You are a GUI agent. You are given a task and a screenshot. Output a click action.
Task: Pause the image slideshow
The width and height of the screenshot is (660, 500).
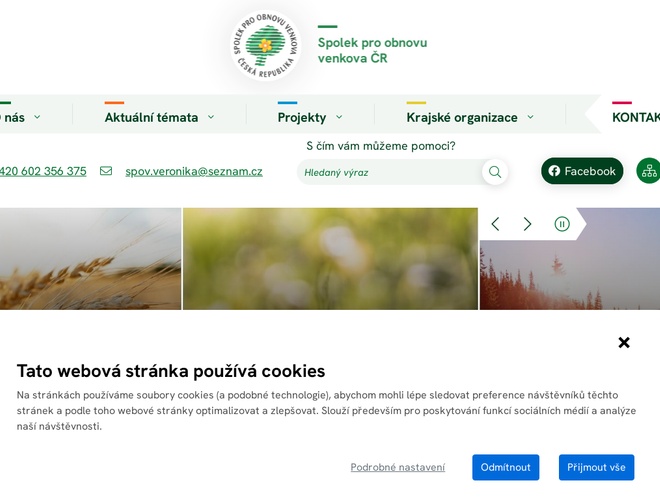point(562,223)
